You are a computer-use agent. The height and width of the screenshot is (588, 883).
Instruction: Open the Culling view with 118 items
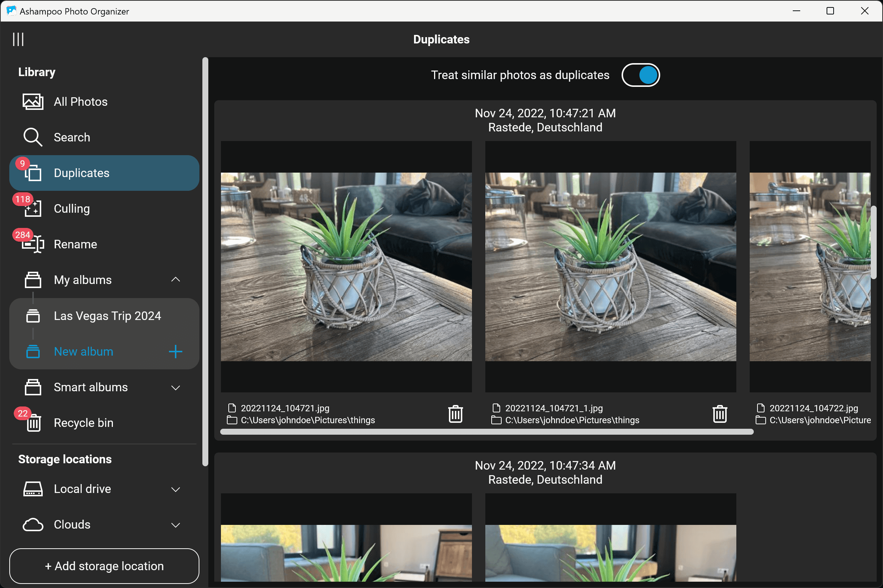tap(71, 209)
